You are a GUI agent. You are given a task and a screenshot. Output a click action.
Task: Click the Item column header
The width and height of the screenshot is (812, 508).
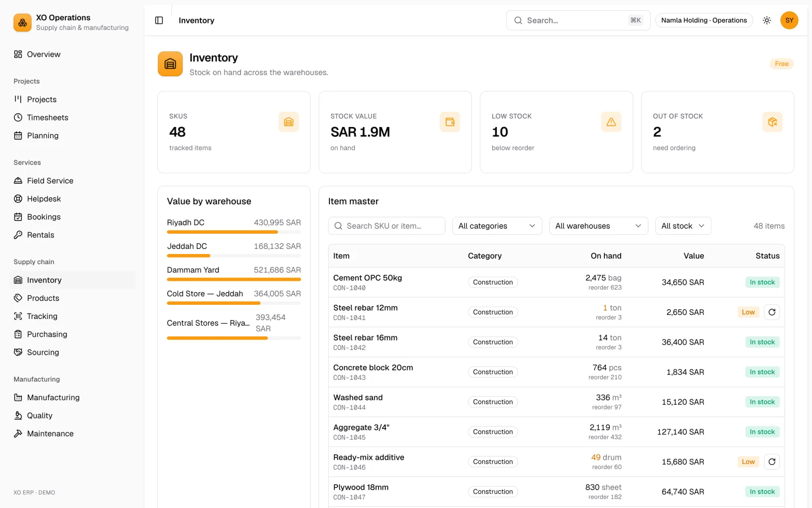pyautogui.click(x=342, y=256)
